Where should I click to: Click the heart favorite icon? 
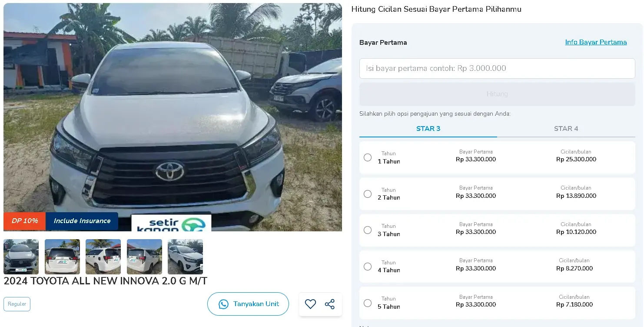(x=310, y=304)
